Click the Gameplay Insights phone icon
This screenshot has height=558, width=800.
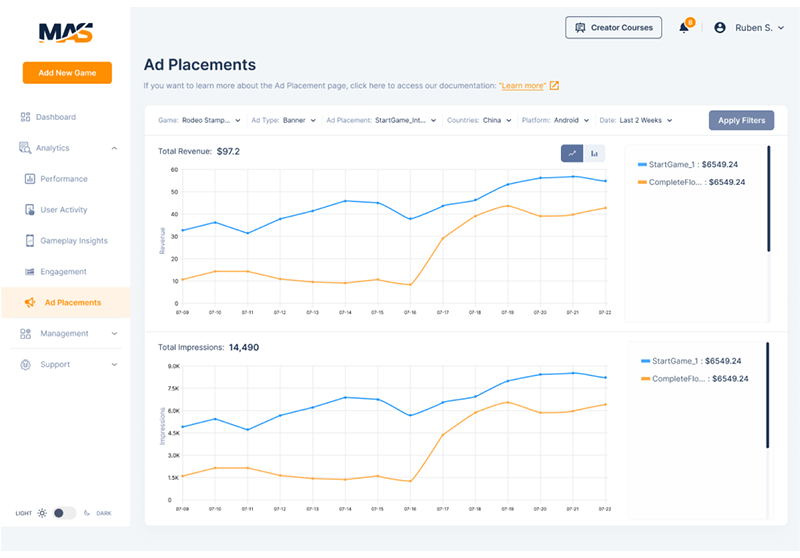(30, 241)
